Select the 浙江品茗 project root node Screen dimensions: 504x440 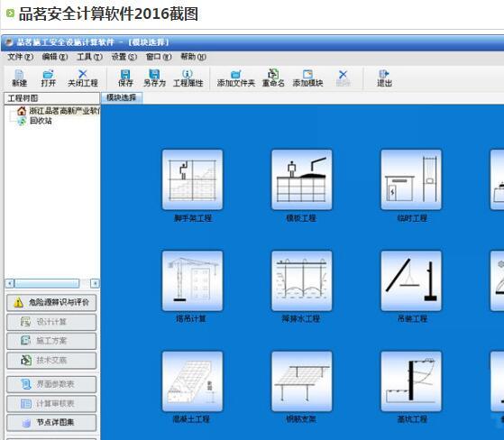tap(64, 111)
